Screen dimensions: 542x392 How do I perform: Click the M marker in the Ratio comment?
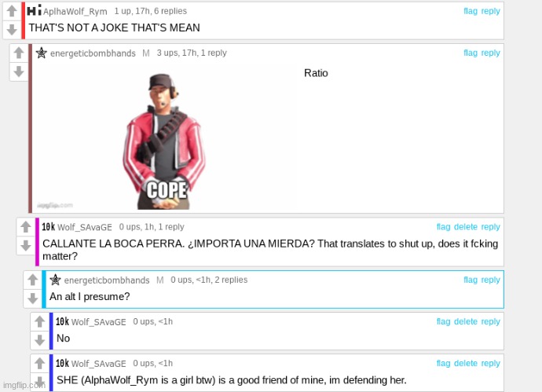point(146,53)
